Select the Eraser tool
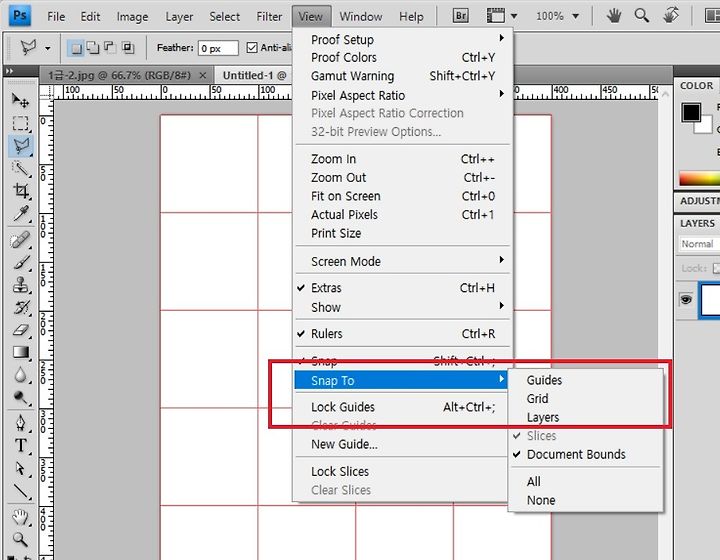The image size is (720, 560). click(x=20, y=330)
